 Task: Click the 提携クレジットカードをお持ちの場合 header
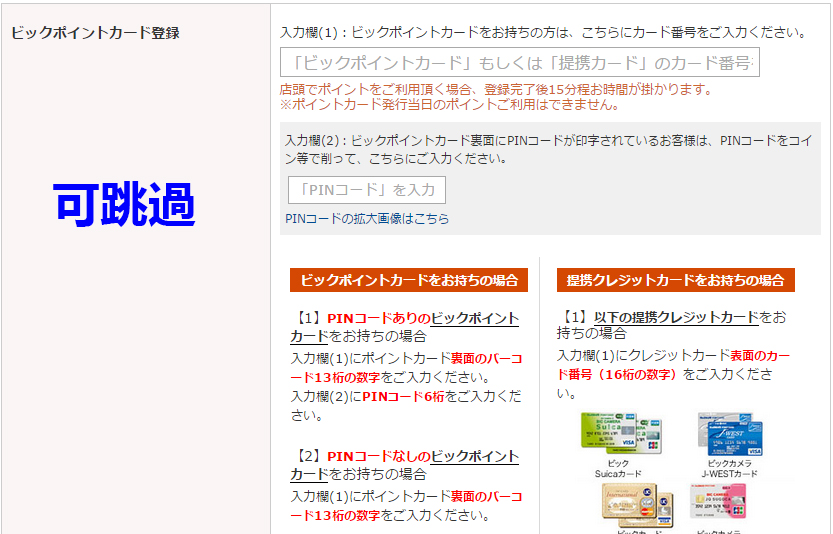675,280
